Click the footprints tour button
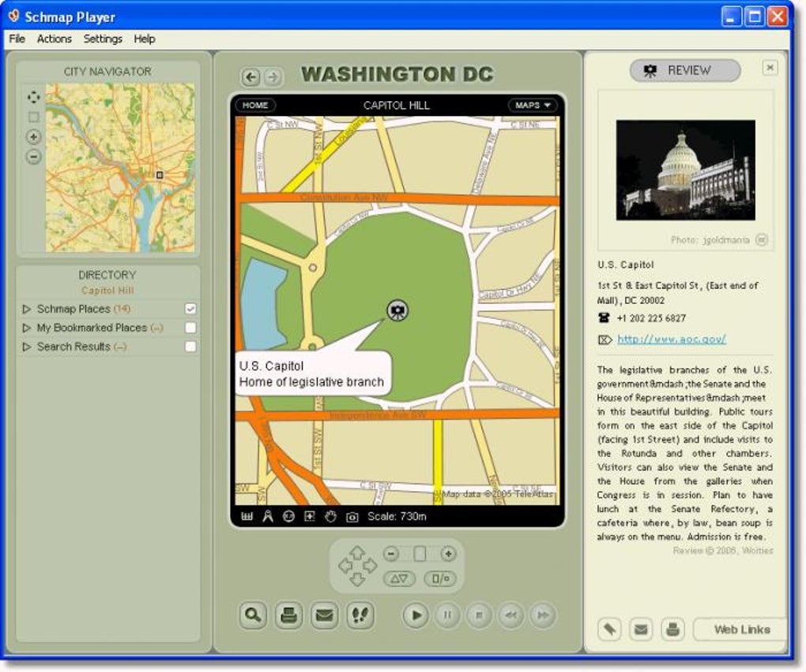806x672 pixels. [x=360, y=615]
